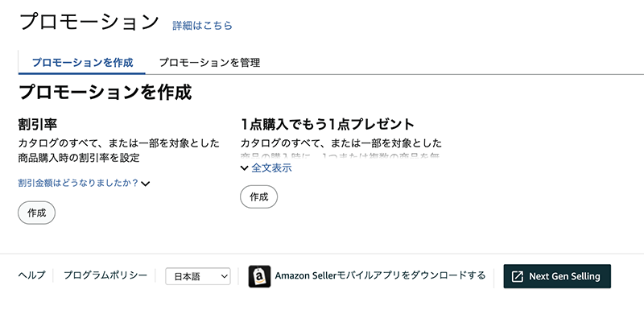This screenshot has width=644, height=310.
Task: Open the Next Gen Selling button
Action: (x=557, y=276)
